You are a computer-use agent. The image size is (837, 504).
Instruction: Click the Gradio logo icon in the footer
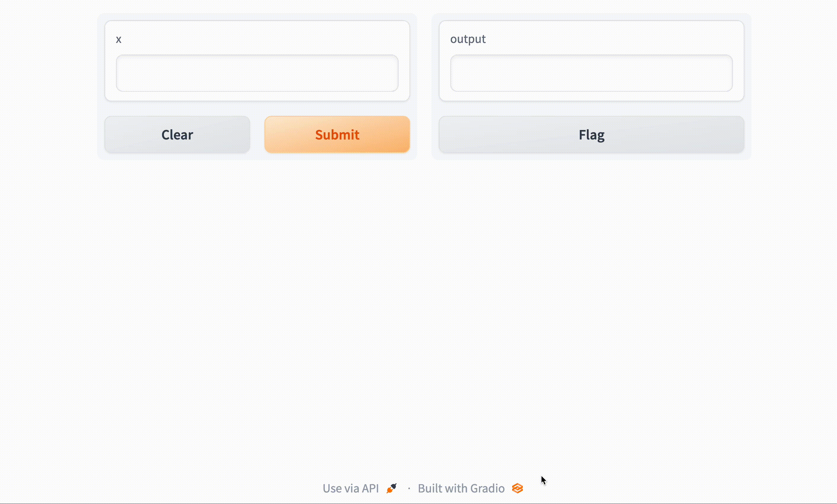coord(517,488)
